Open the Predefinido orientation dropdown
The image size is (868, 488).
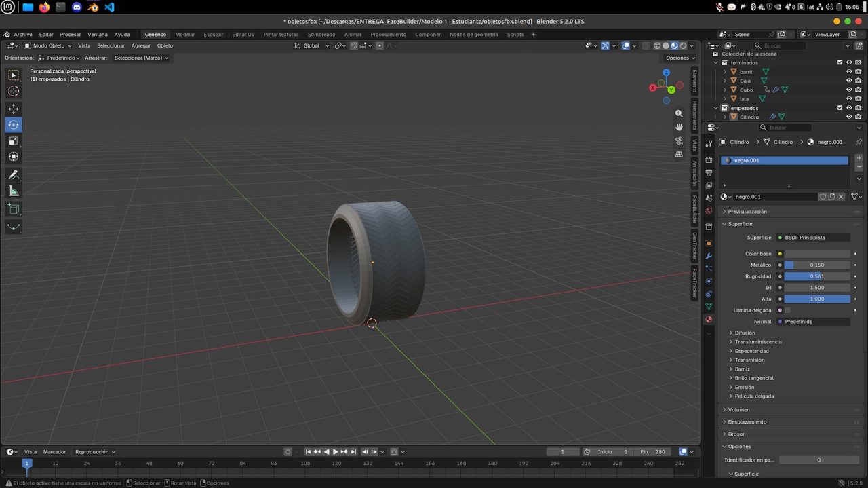tap(59, 58)
